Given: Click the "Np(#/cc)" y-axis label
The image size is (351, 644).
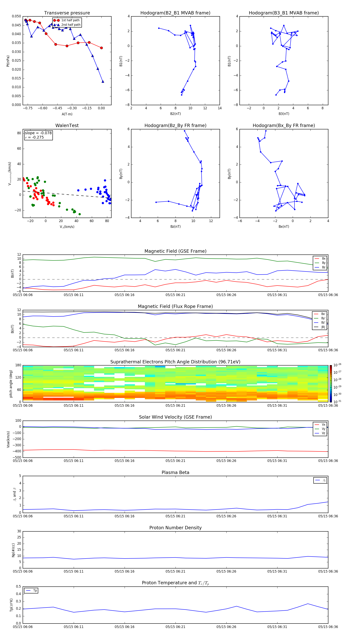Looking at the screenshot, I should 13,550.
